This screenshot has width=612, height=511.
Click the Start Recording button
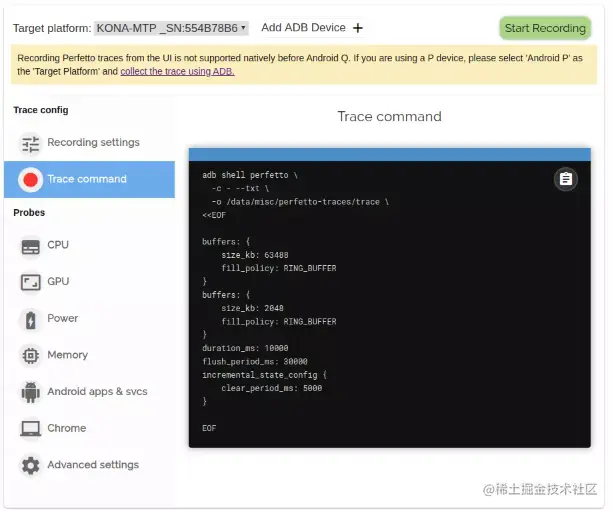(545, 28)
